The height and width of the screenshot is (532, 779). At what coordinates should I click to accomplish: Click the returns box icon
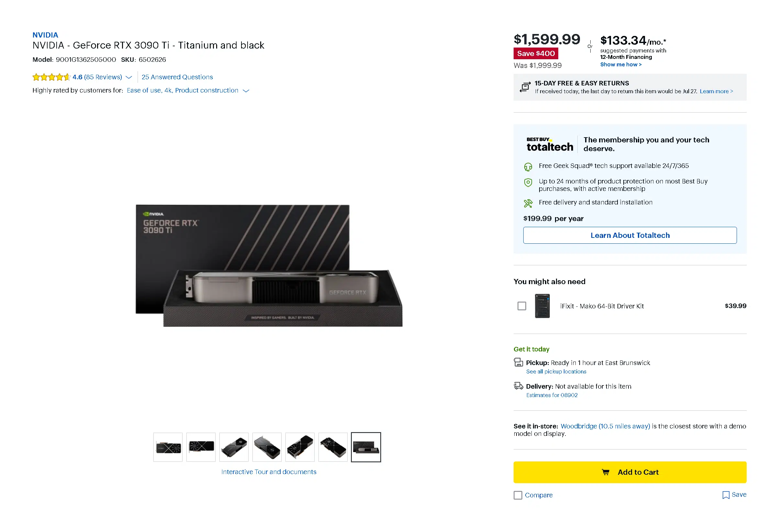click(x=525, y=87)
